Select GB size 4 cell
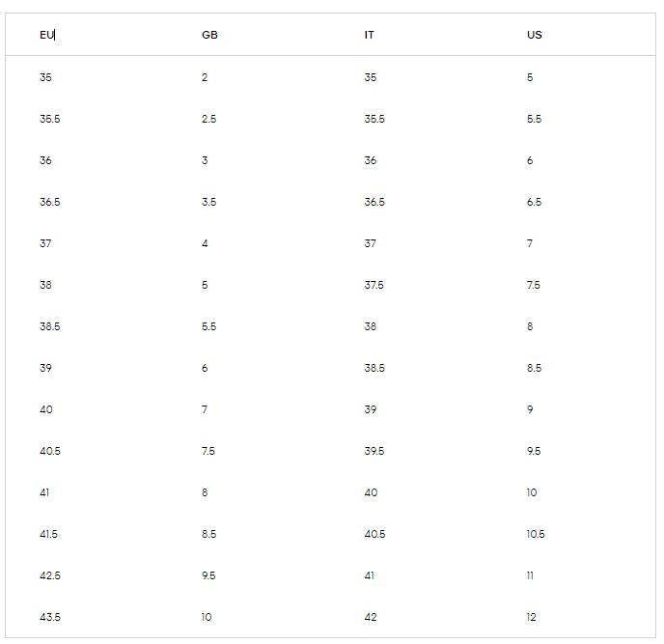664x644 pixels. 205,243
